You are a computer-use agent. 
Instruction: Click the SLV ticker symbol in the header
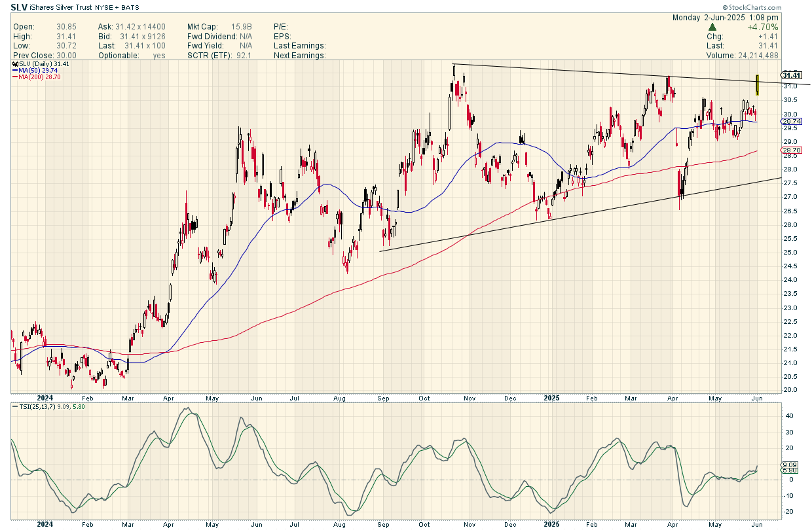click(20, 7)
